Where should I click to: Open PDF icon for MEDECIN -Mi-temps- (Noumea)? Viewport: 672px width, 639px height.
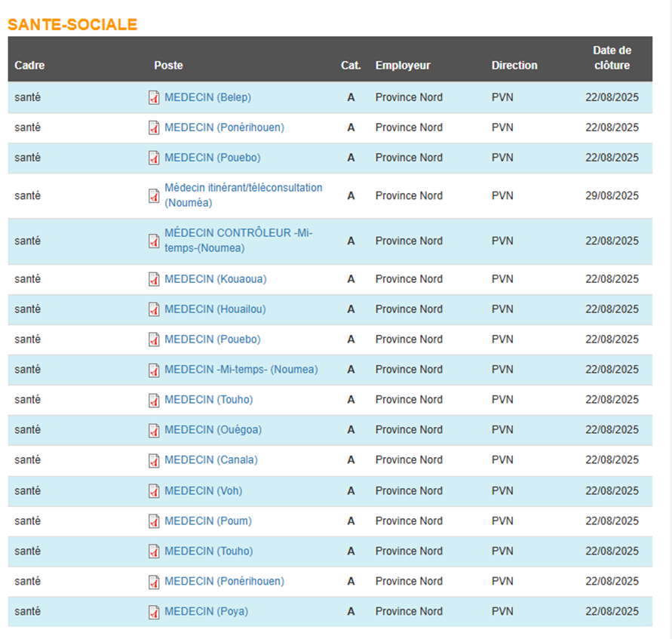pyautogui.click(x=154, y=370)
